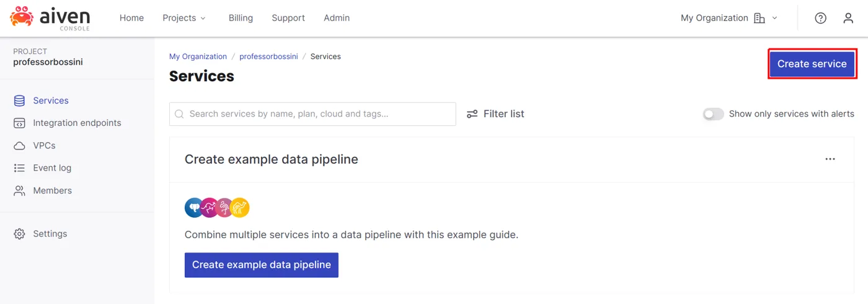Click the VPCs cloud icon
868x304 pixels.
(x=19, y=145)
